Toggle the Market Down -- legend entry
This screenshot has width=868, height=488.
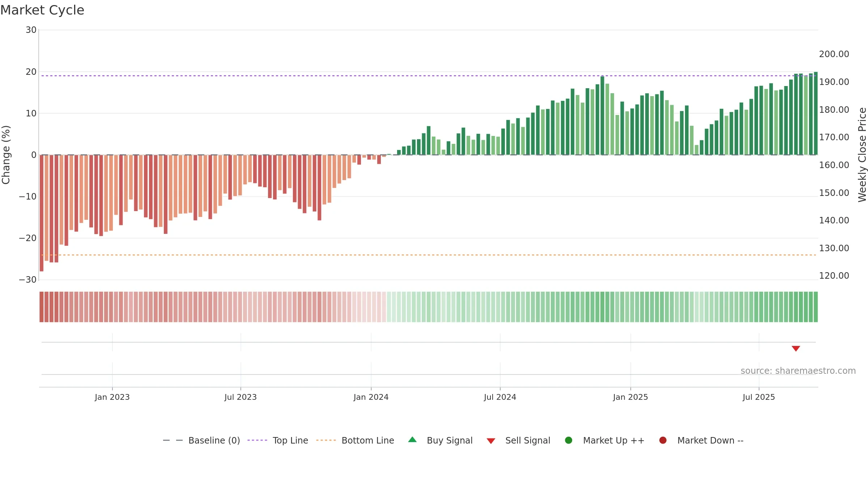(x=701, y=440)
